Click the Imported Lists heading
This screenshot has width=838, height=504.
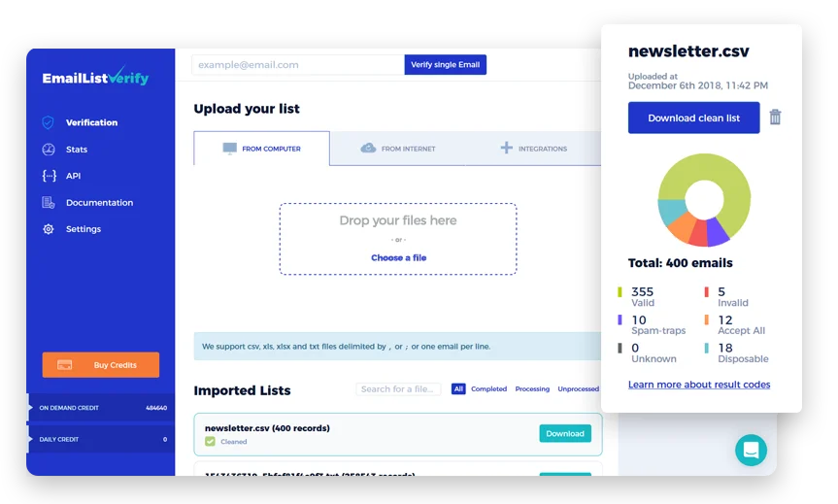point(242,390)
